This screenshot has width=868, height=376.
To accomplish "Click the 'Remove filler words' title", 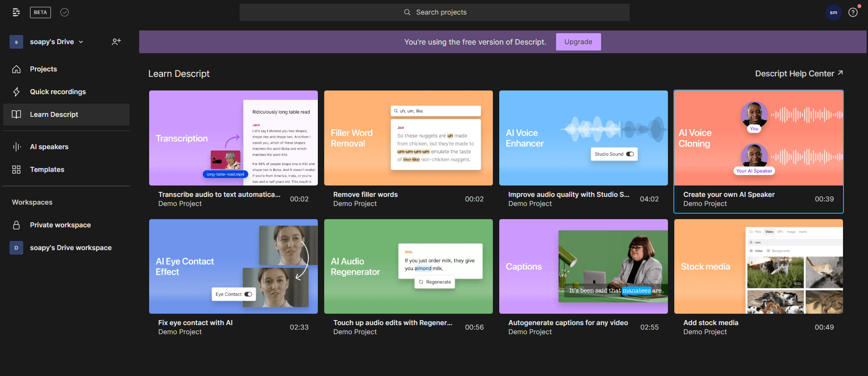I will [x=366, y=195].
